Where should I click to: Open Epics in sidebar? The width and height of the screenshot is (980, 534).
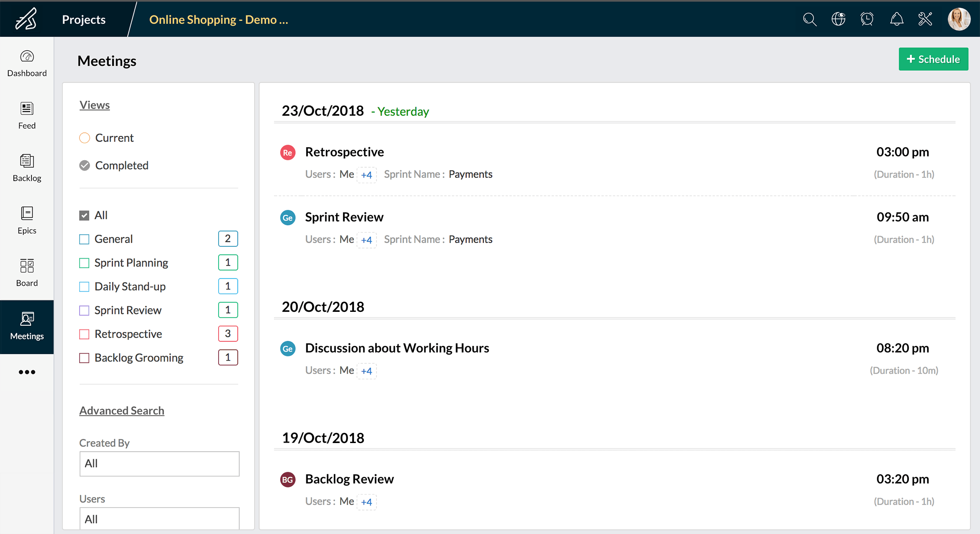pyautogui.click(x=27, y=220)
